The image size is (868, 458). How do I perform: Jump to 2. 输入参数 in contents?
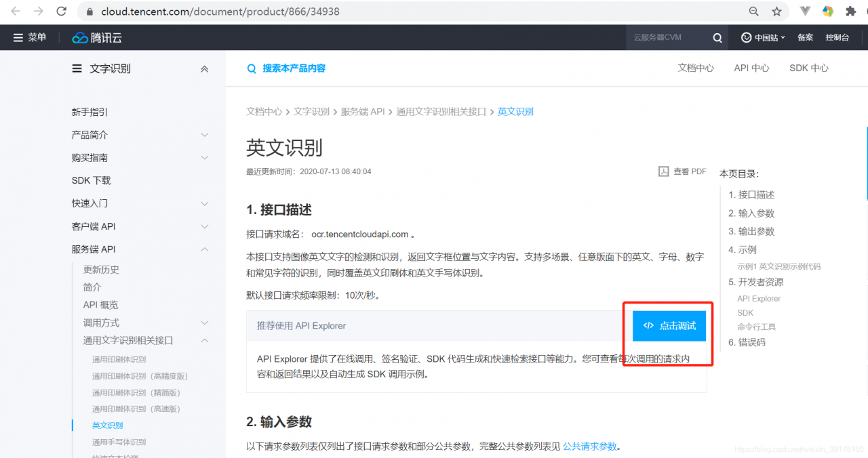tap(751, 213)
